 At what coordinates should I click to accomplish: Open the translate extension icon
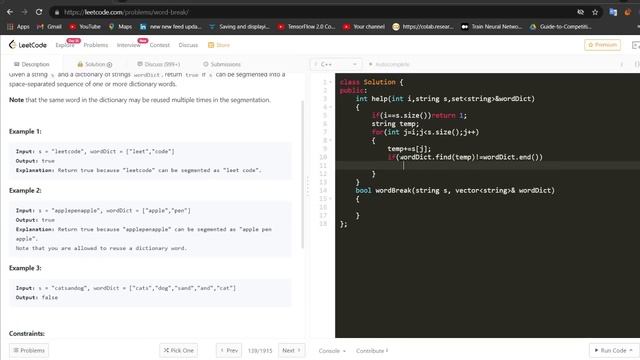click(x=613, y=12)
